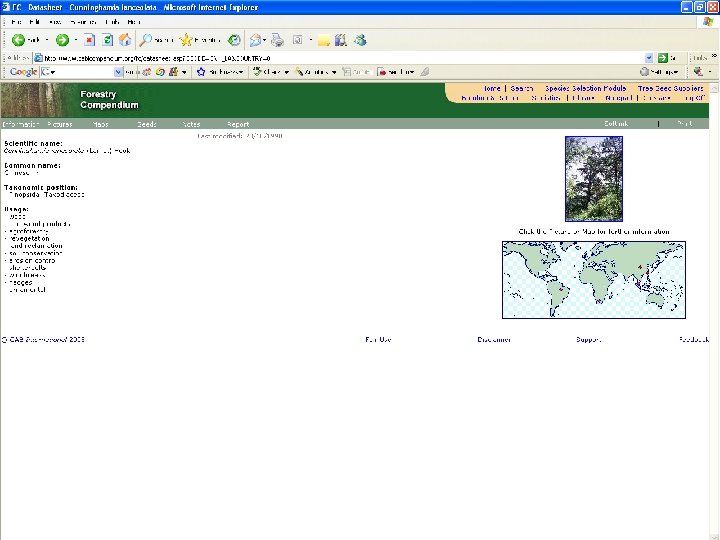Open the Google search box dropdown arrow

118,72
